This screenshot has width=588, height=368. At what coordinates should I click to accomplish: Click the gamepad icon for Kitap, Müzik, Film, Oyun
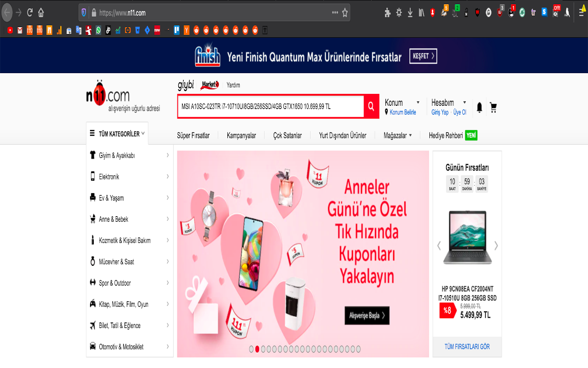(x=93, y=304)
